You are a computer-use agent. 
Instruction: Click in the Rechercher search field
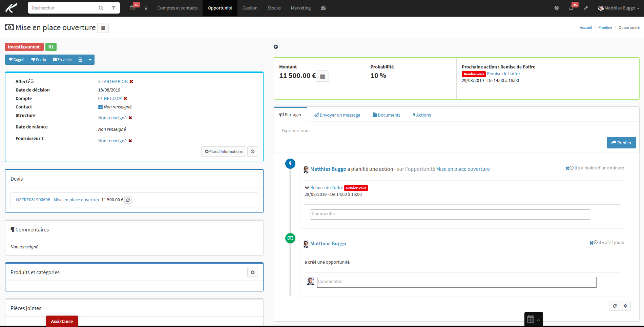63,8
